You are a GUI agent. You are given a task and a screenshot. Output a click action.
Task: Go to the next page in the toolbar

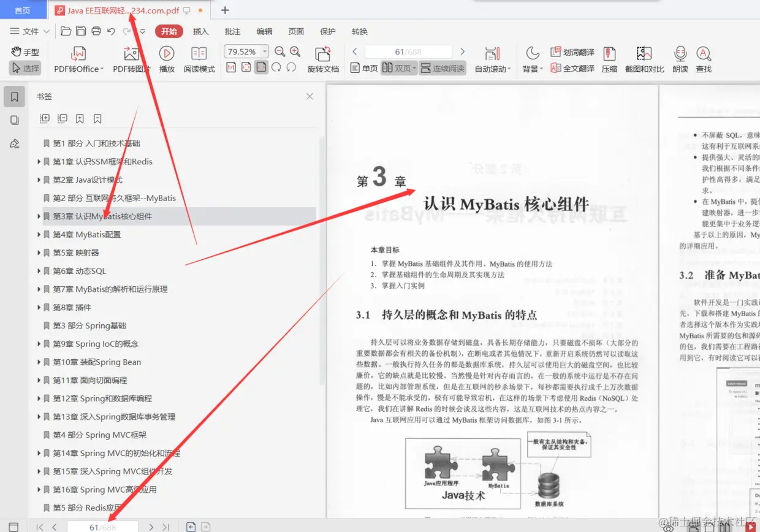(463, 51)
